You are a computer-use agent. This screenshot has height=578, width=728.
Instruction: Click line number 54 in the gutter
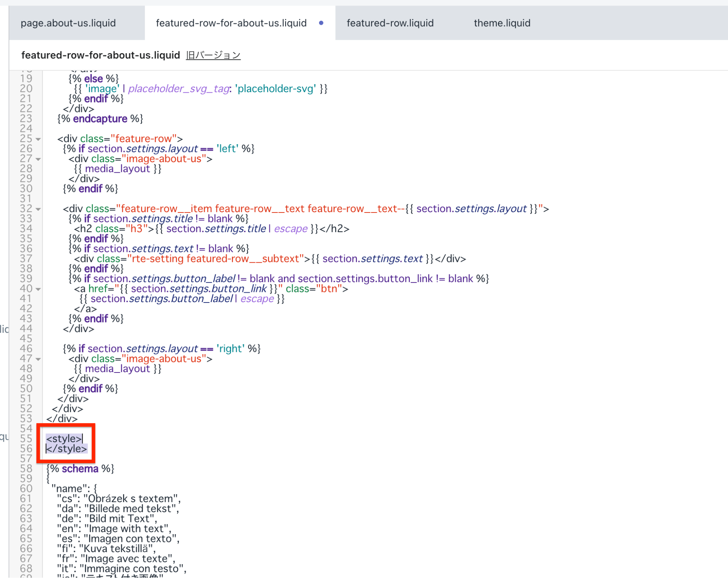point(26,429)
